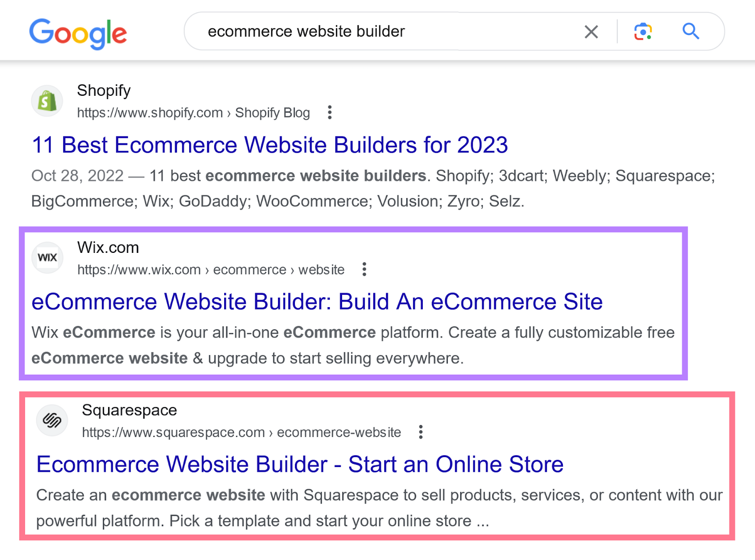The width and height of the screenshot is (755, 560).
Task: Click the Squarespace favicon
Action: click(x=52, y=420)
